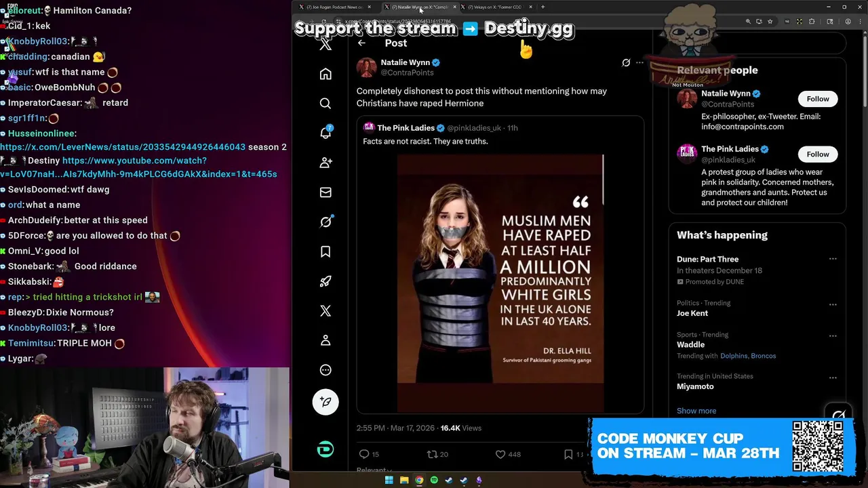The width and height of the screenshot is (868, 488).
Task: Follow Natalie Wynn in Relevant people
Action: coord(818,99)
